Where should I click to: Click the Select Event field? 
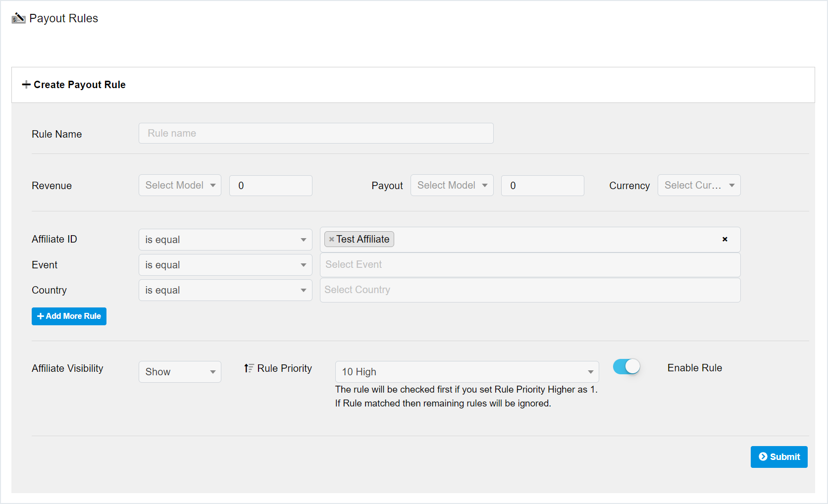pos(530,265)
